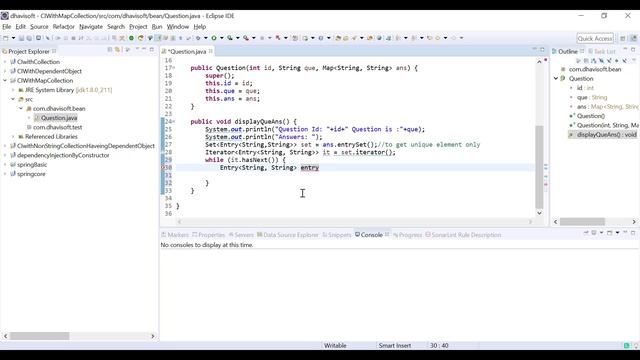Minimize the Console panel
The width and height of the screenshot is (640, 360).
point(625,232)
